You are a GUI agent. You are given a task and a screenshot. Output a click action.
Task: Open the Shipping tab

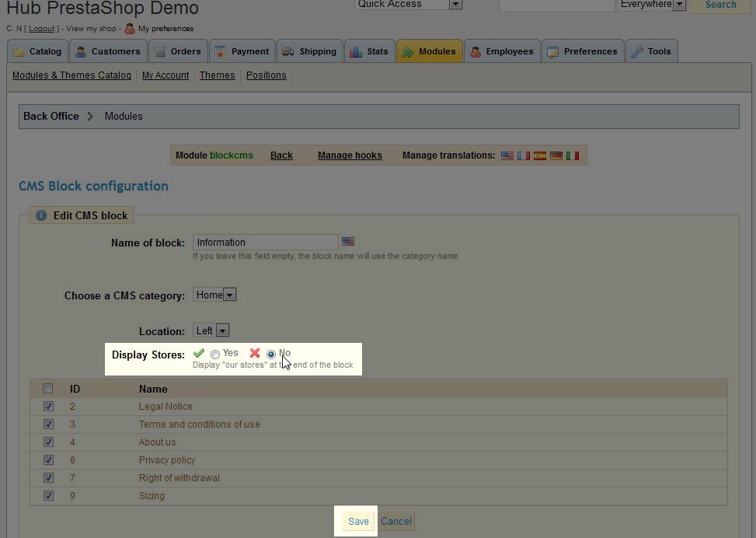pyautogui.click(x=310, y=51)
